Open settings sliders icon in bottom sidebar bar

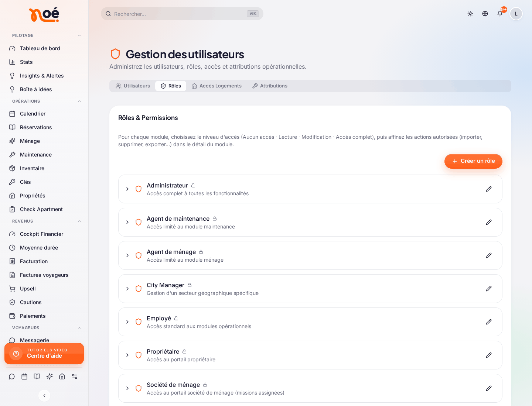click(75, 376)
